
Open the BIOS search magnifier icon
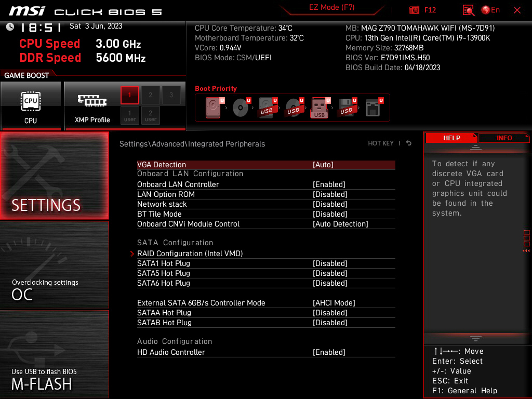tap(468, 10)
